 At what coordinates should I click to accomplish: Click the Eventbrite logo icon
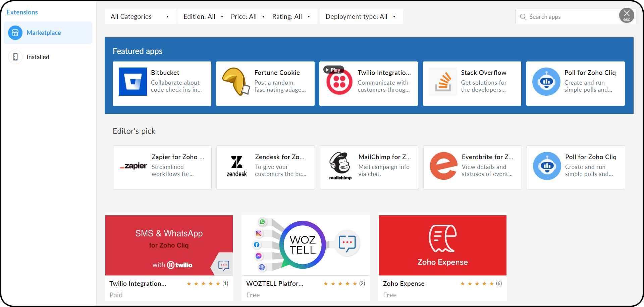click(443, 166)
